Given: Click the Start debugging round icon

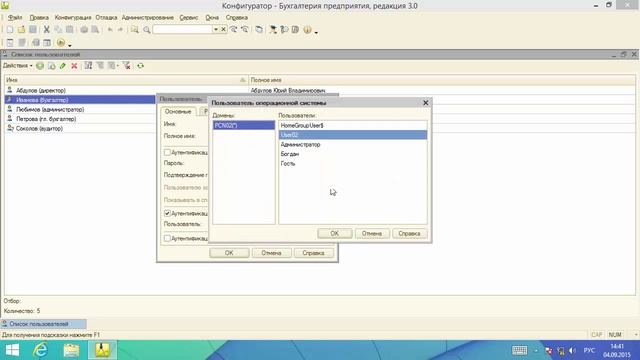Looking at the screenshot, I should 61,42.
